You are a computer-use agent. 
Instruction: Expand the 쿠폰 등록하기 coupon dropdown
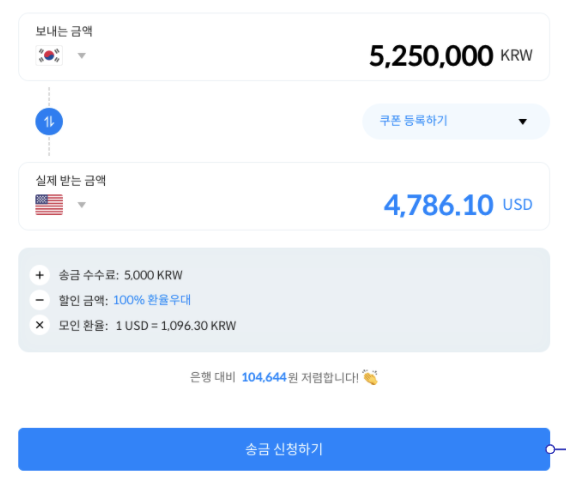tap(456, 121)
